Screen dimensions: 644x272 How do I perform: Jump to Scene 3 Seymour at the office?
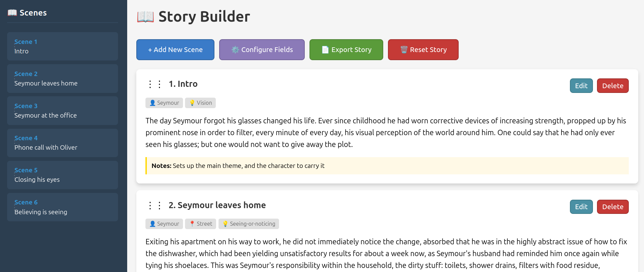coord(63,111)
